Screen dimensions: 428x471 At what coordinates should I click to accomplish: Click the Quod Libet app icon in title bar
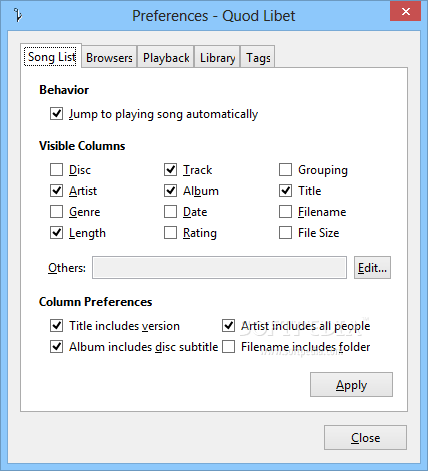[18, 15]
